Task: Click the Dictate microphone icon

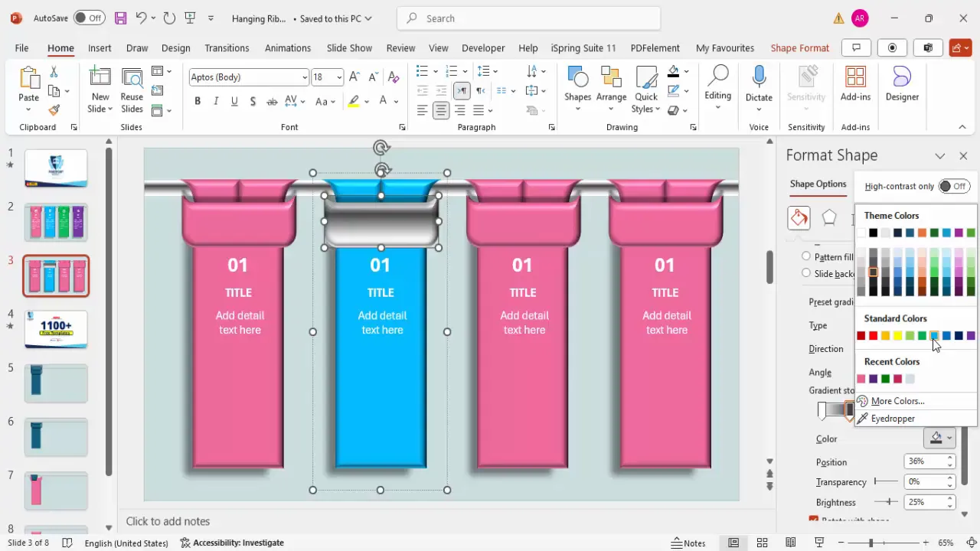Action: [759, 78]
